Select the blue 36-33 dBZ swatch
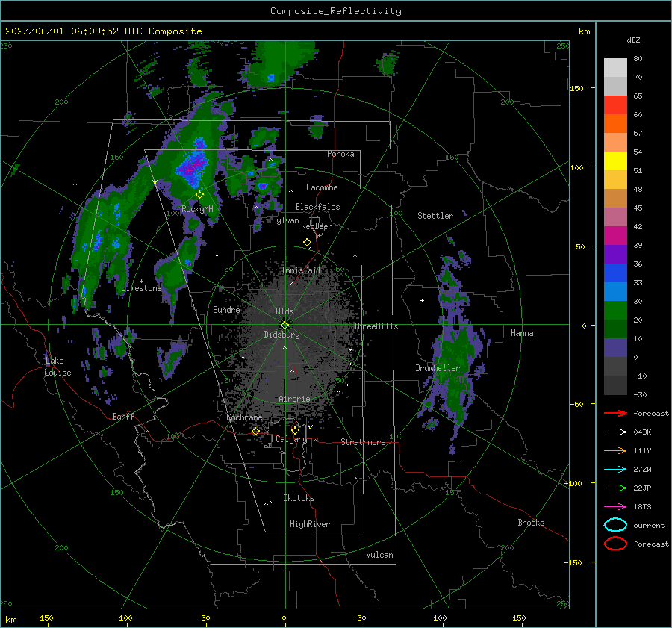Image resolution: width=672 pixels, height=628 pixels. (615, 273)
